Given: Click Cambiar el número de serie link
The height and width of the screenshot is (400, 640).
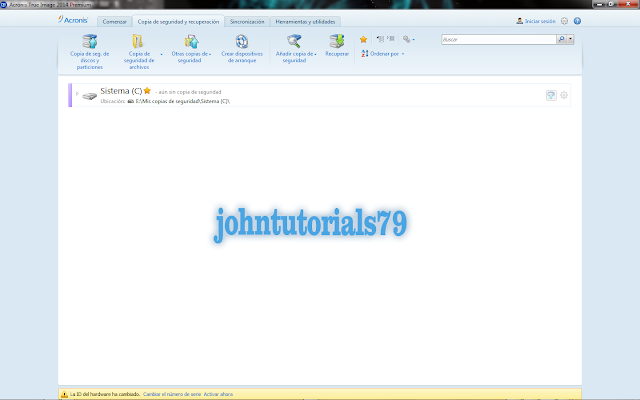Looking at the screenshot, I should tap(172, 394).
